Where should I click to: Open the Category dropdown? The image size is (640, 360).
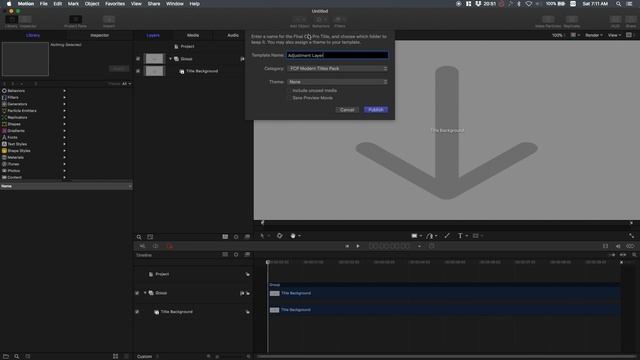click(x=337, y=69)
